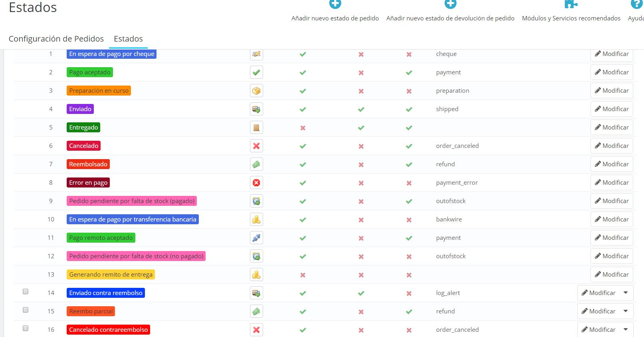Click the icon beside Pago remoto aceptado

click(x=256, y=238)
